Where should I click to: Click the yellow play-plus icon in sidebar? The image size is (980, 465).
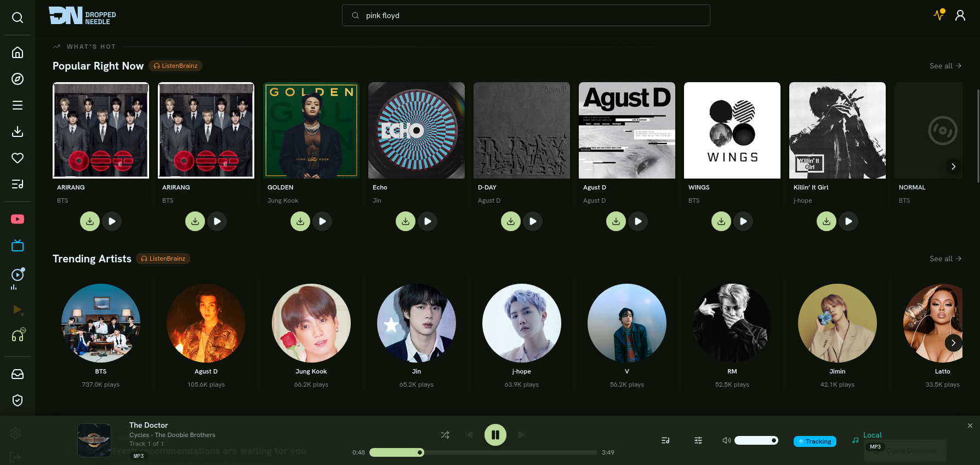[x=18, y=310]
